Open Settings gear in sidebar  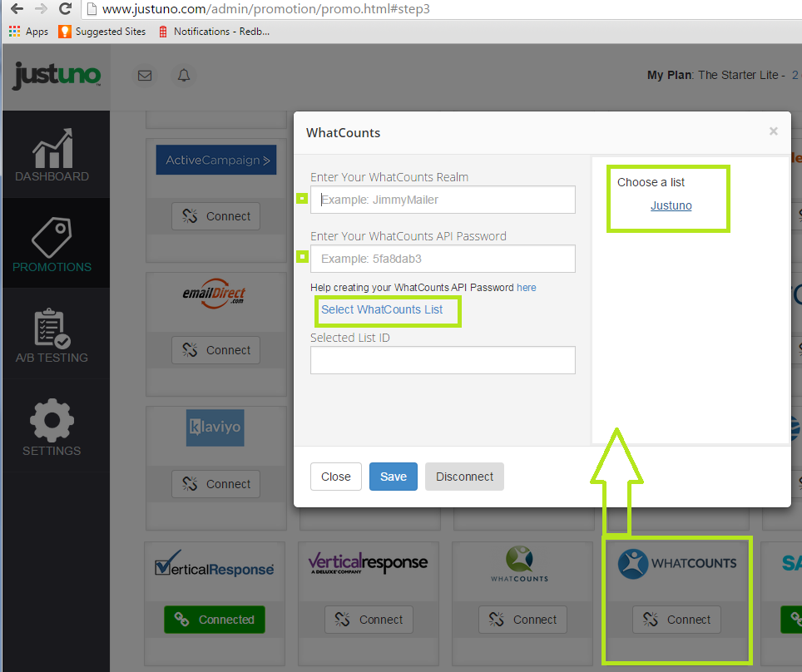[x=52, y=427]
